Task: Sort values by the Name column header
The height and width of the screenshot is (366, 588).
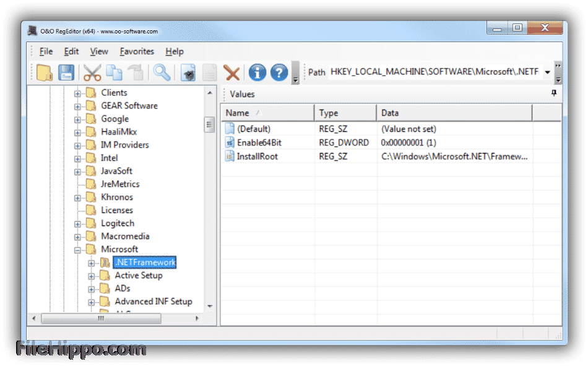Action: click(x=267, y=113)
